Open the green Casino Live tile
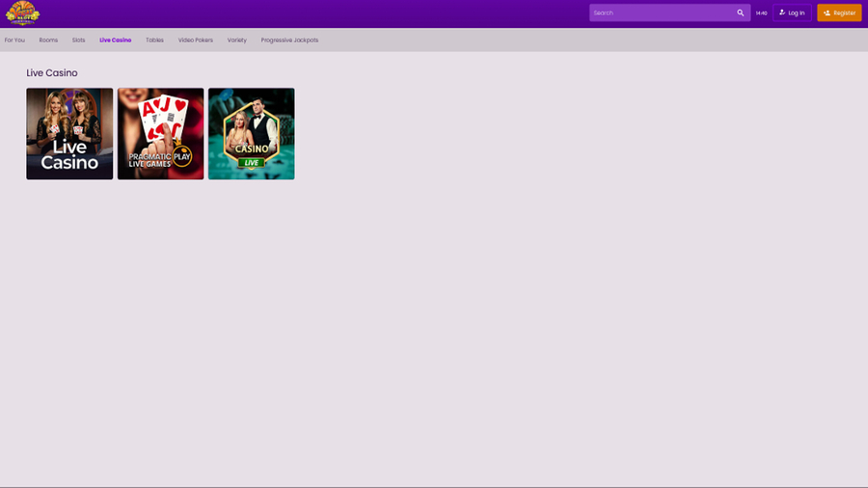Image resolution: width=868 pixels, height=488 pixels. (251, 134)
